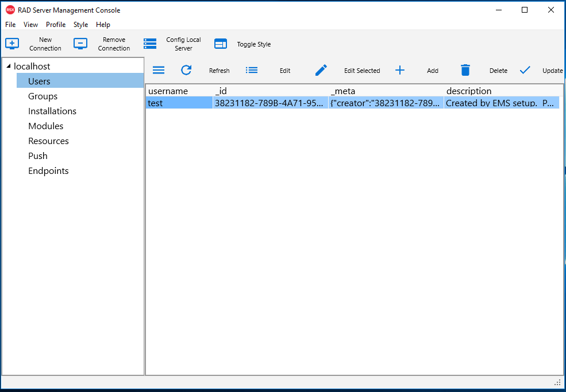
Task: Close the RAD Server Management Console window
Action: (551, 10)
